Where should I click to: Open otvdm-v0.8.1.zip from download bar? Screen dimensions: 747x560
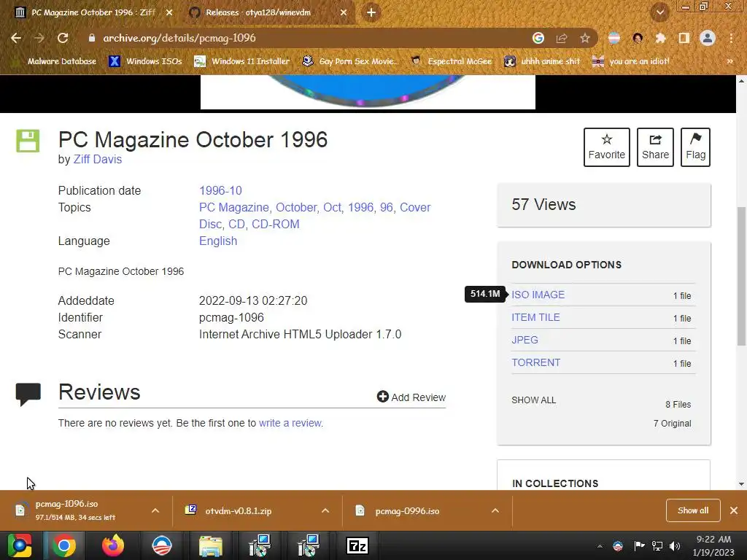click(239, 511)
